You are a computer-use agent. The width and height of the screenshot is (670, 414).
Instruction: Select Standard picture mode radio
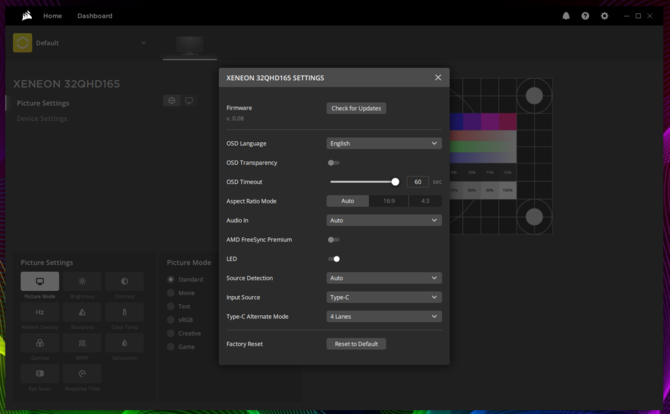(170, 279)
